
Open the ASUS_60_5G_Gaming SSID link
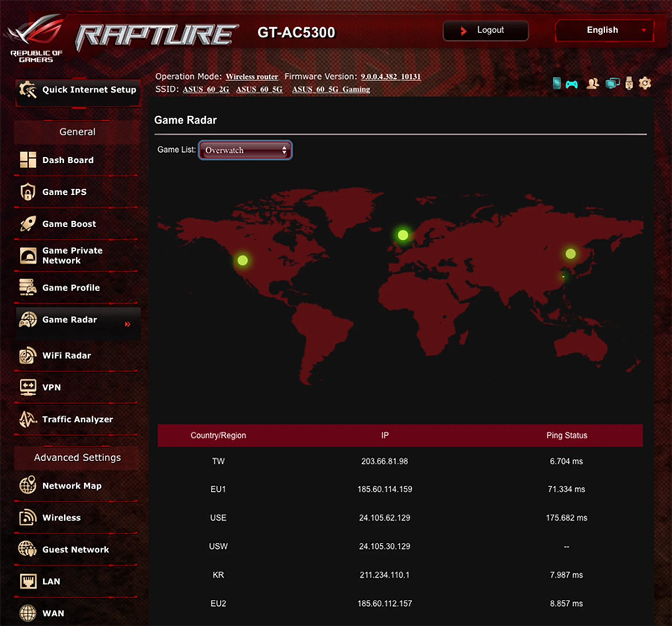coord(331,90)
